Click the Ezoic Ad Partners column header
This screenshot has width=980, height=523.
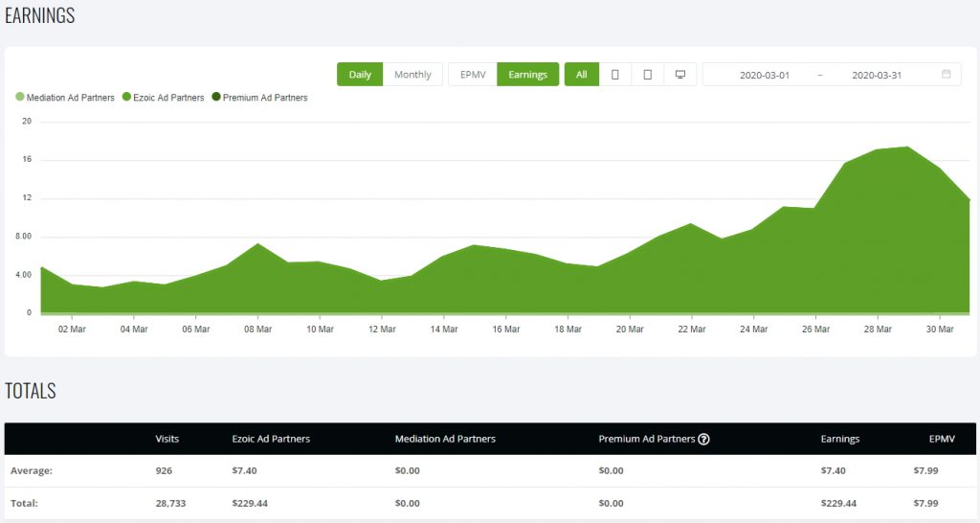pos(271,439)
